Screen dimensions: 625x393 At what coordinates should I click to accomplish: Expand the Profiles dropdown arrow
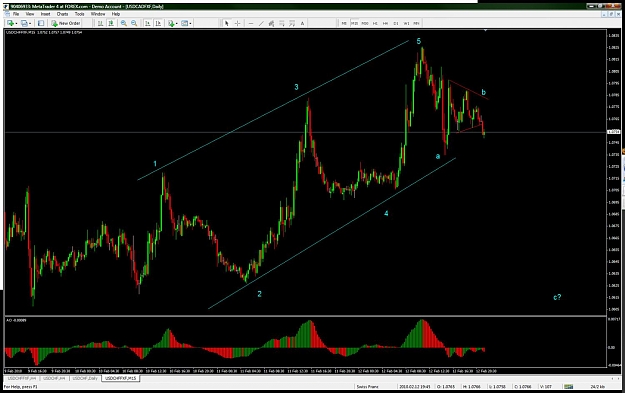[30, 24]
